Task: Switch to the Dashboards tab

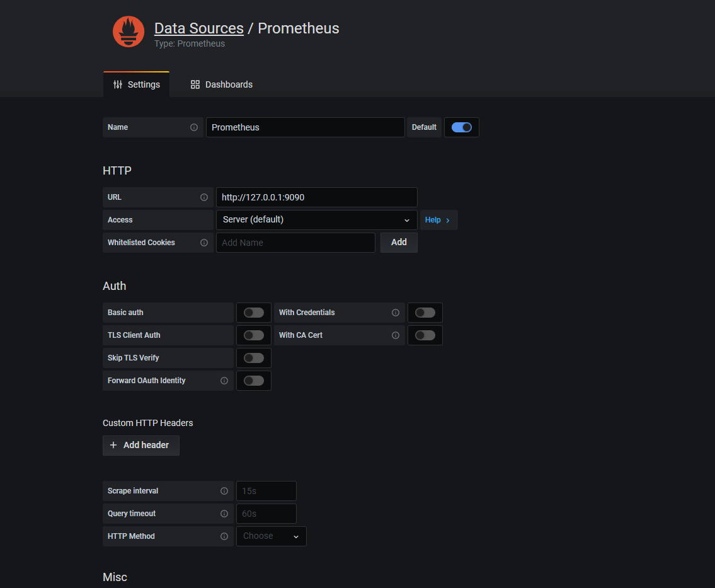Action: 222,84
